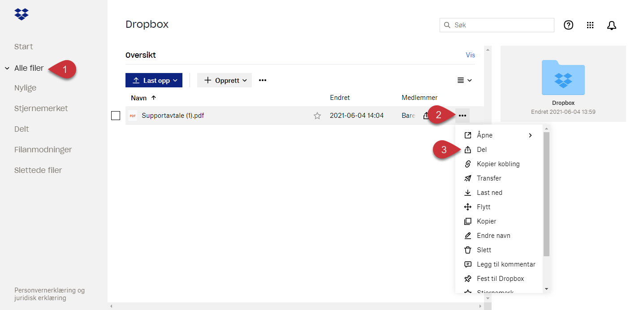Open the Opprett create dropdown

[225, 80]
